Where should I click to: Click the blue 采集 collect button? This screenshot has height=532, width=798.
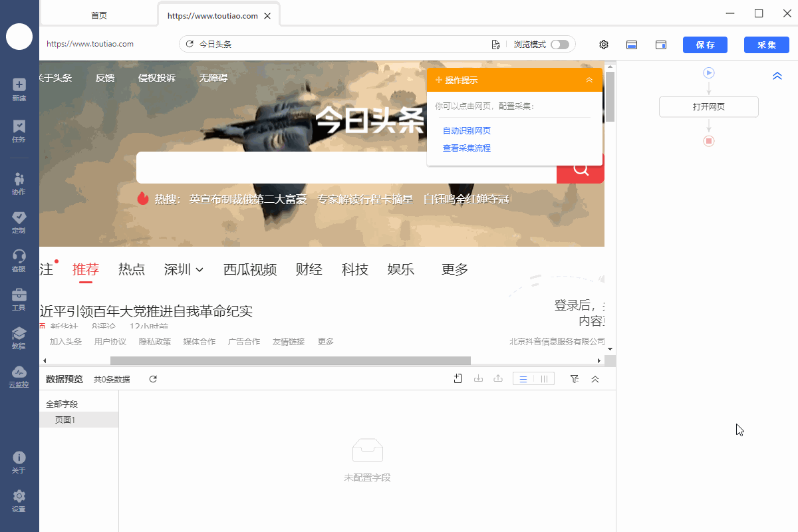click(767, 45)
